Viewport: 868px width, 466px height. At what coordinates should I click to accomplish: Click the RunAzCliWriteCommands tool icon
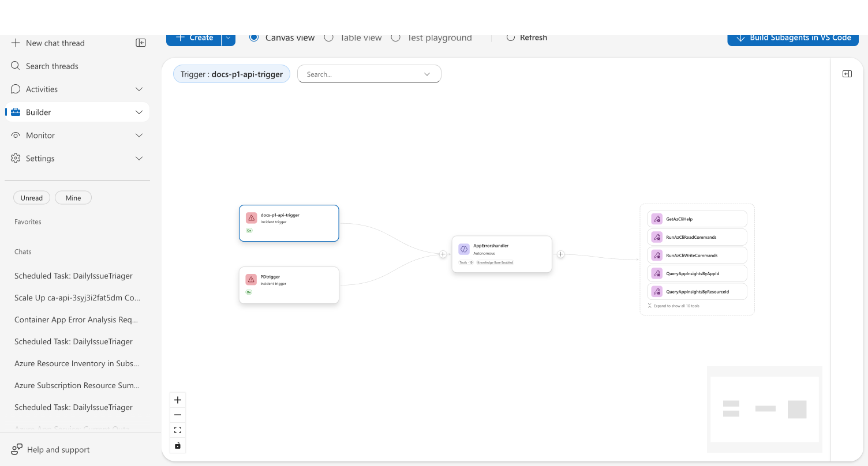pos(657,255)
